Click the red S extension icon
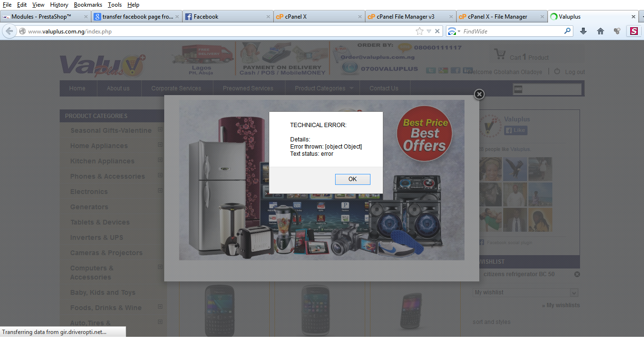 tap(634, 31)
